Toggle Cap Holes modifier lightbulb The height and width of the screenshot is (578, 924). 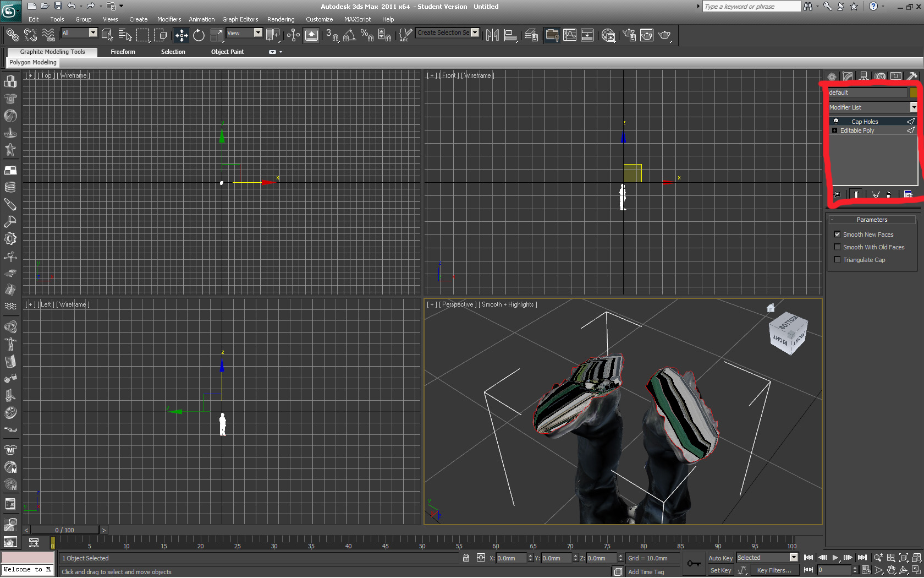tap(836, 121)
